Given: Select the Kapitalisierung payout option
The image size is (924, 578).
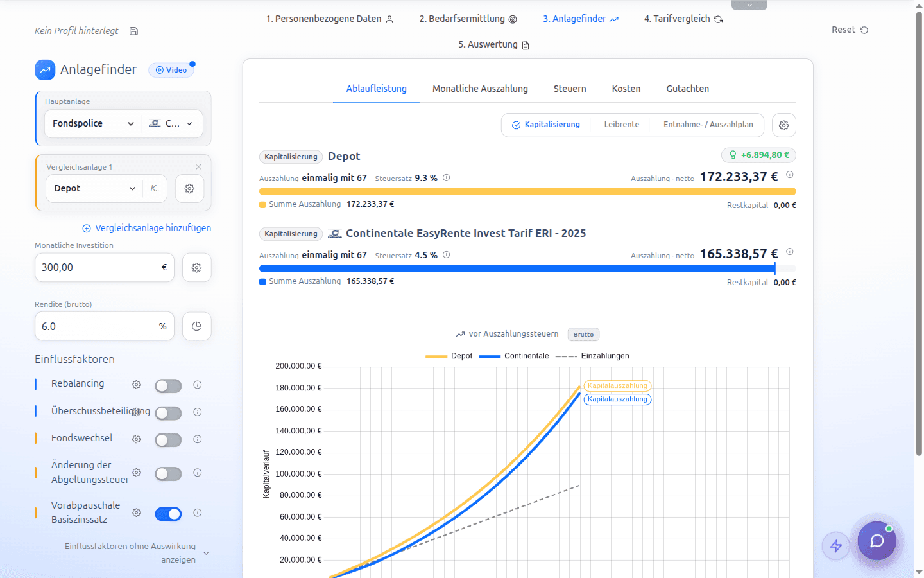Looking at the screenshot, I should (546, 125).
